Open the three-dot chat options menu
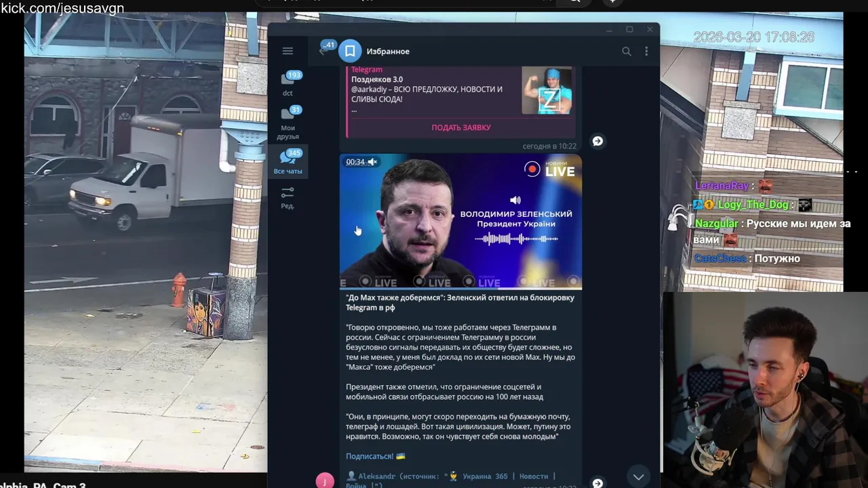The height and width of the screenshot is (488, 868). 646,52
